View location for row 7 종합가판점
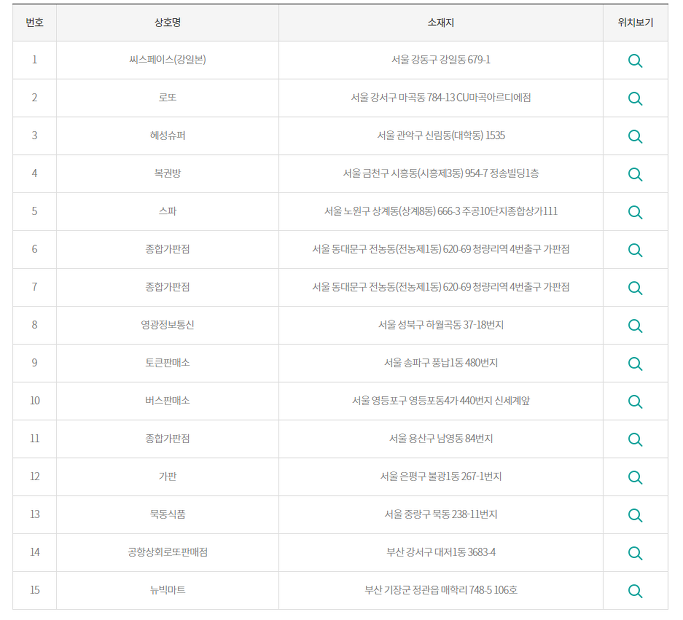683x620 pixels. coord(635,288)
